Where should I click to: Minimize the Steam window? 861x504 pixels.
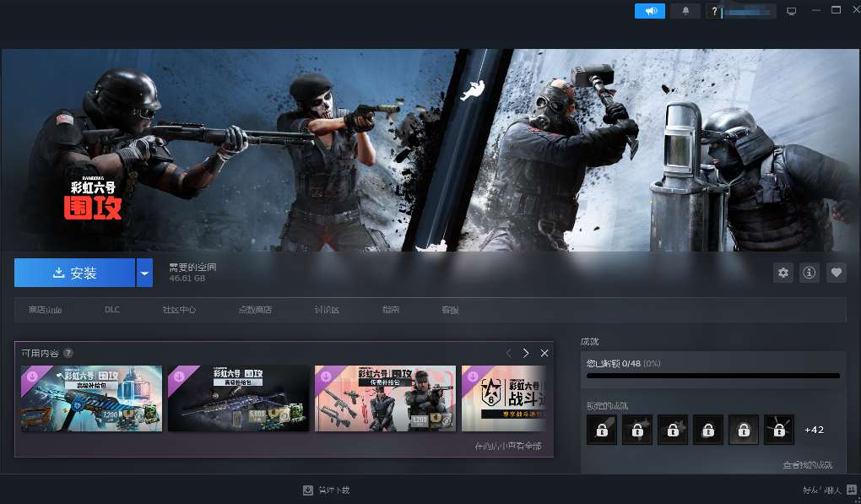816,10
